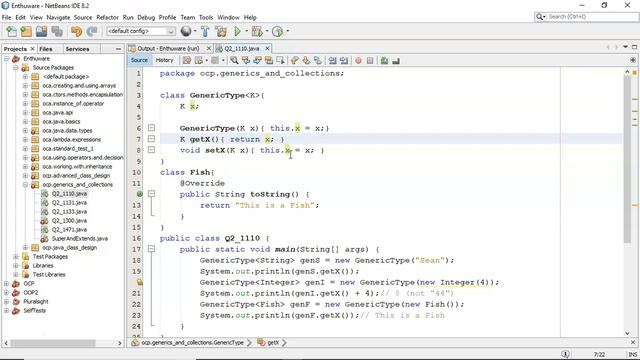640x360 pixels.
Task: Click the green Run Project icon
Action: click(238, 31)
